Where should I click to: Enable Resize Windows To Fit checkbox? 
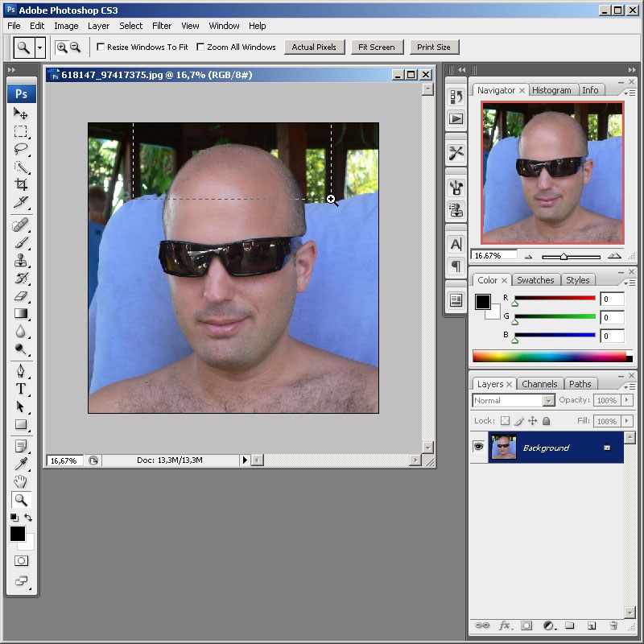(x=101, y=47)
